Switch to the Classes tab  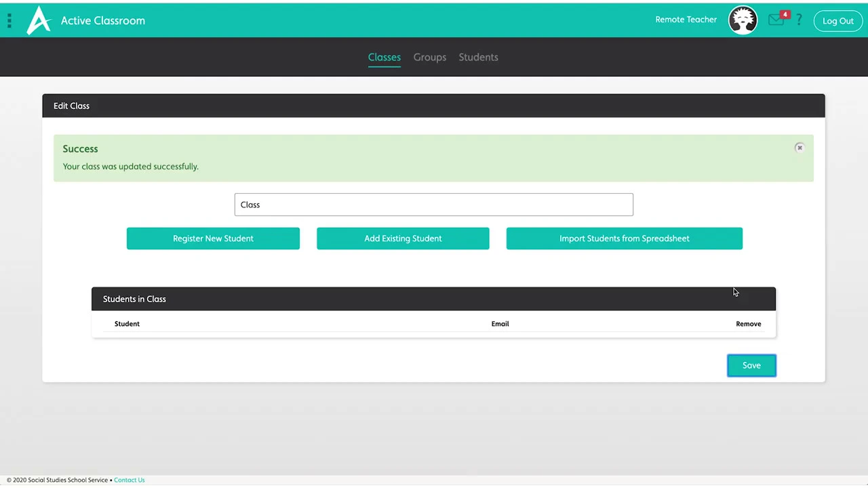(x=384, y=58)
